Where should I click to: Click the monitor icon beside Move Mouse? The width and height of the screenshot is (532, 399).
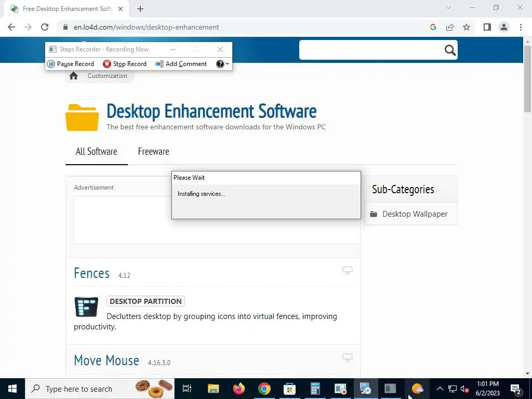click(348, 357)
